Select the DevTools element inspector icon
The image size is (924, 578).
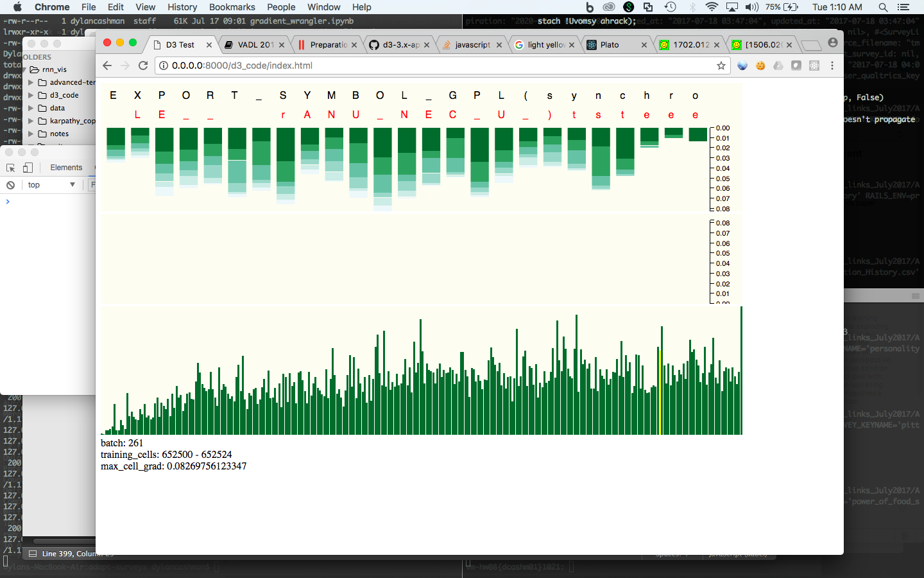tap(11, 168)
